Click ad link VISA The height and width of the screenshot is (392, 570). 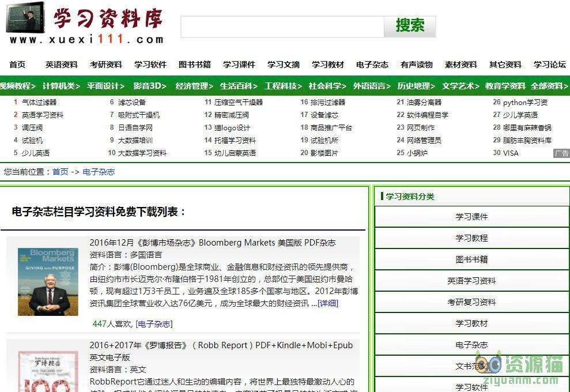point(511,153)
